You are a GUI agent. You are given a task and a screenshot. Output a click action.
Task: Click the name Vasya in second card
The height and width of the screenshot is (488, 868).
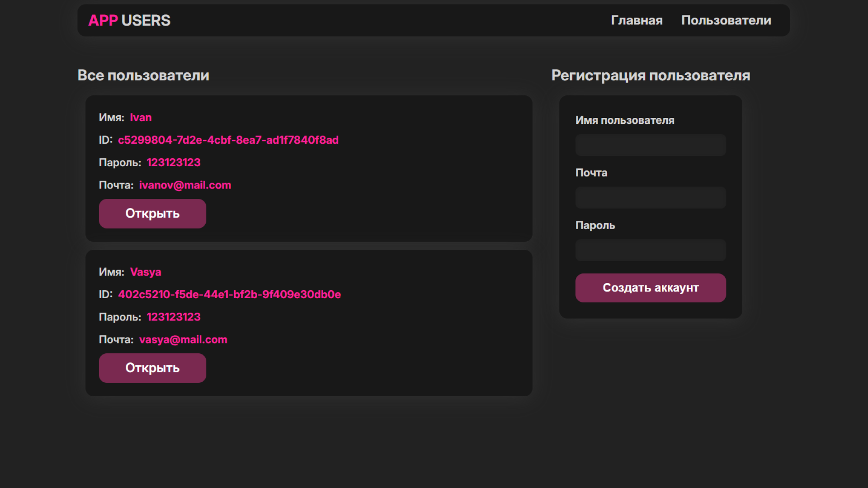coord(146,272)
